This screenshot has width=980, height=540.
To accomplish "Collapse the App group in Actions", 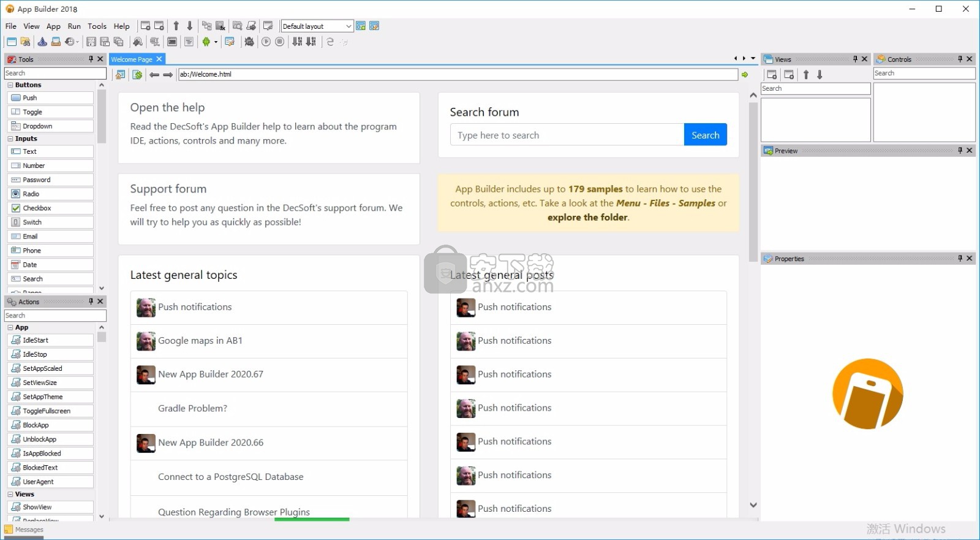I will [x=10, y=327].
